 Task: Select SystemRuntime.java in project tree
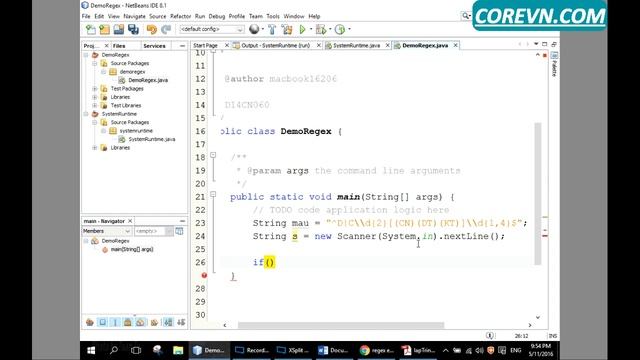[152, 139]
